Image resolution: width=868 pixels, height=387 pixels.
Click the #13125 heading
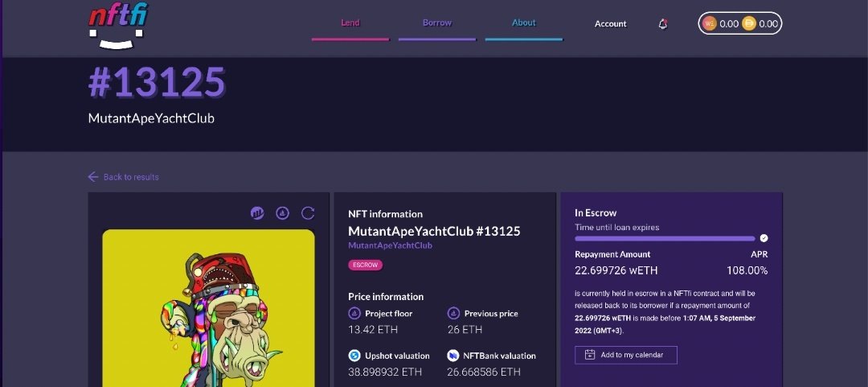coord(157,83)
